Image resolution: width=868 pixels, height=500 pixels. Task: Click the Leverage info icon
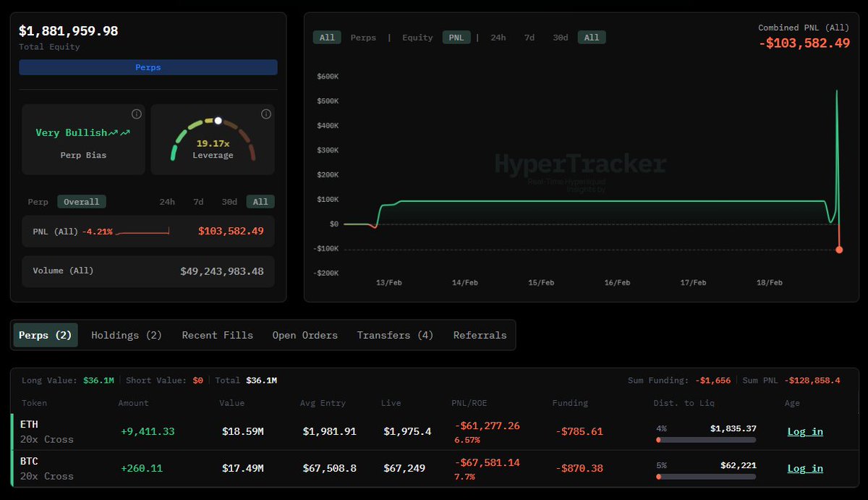tap(266, 114)
